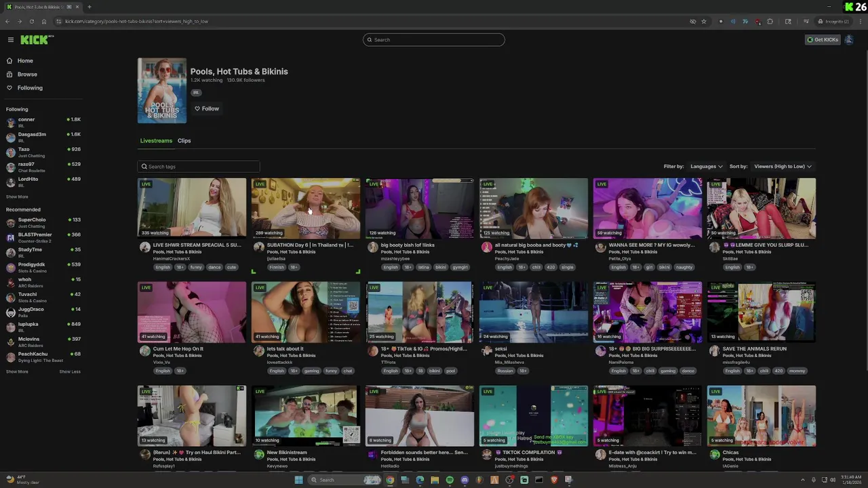Open conner channel in Following list
868x488 pixels.
(x=43, y=122)
